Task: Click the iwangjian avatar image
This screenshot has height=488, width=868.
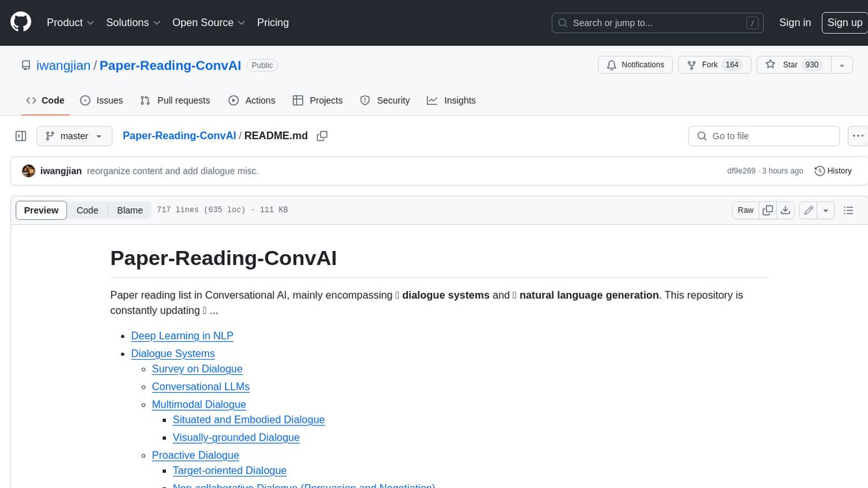Action: 29,171
